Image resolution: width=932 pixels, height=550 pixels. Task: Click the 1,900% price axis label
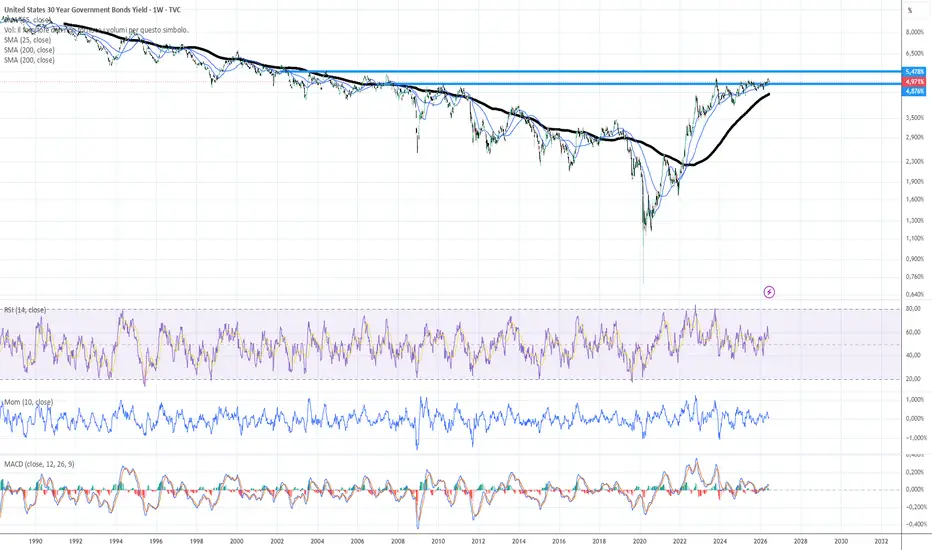click(915, 181)
